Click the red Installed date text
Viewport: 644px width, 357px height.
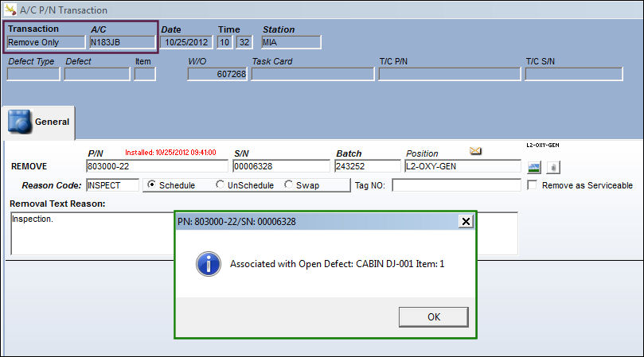click(170, 153)
